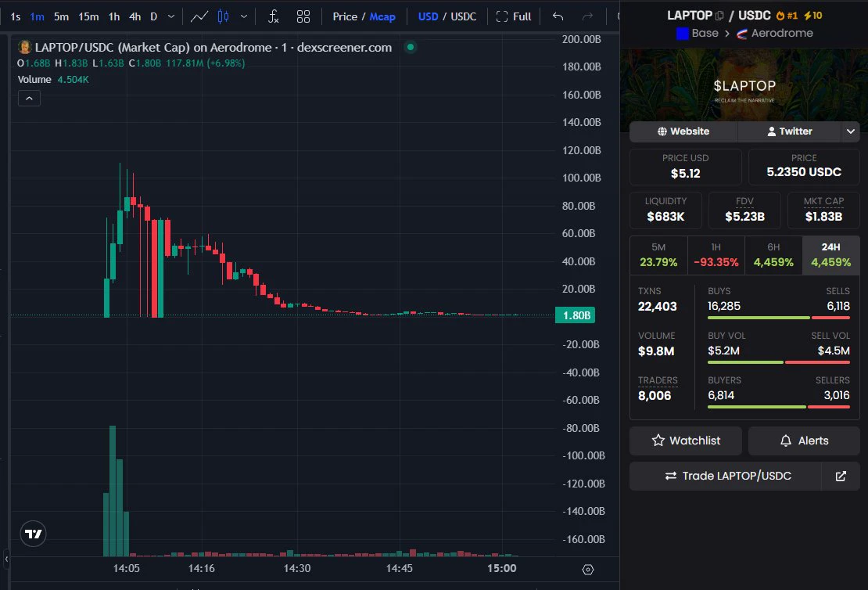The height and width of the screenshot is (590, 868).
Task: Click the 1.80B current price label
Action: point(576,315)
